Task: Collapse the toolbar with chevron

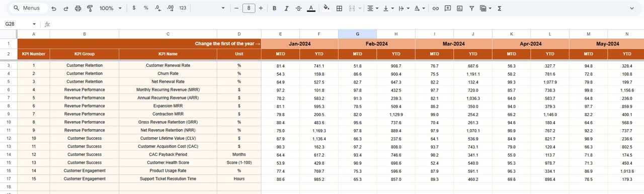Action: (x=632, y=8)
